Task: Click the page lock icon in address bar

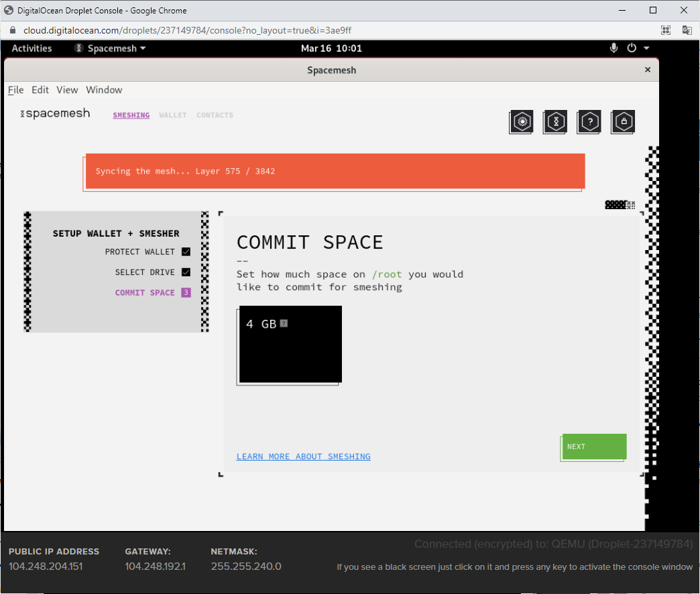Action: (x=13, y=30)
